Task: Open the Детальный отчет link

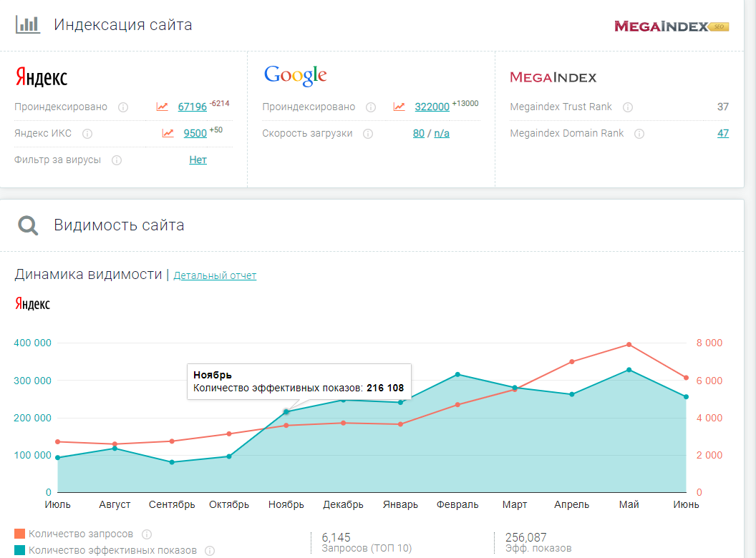Action: [215, 275]
